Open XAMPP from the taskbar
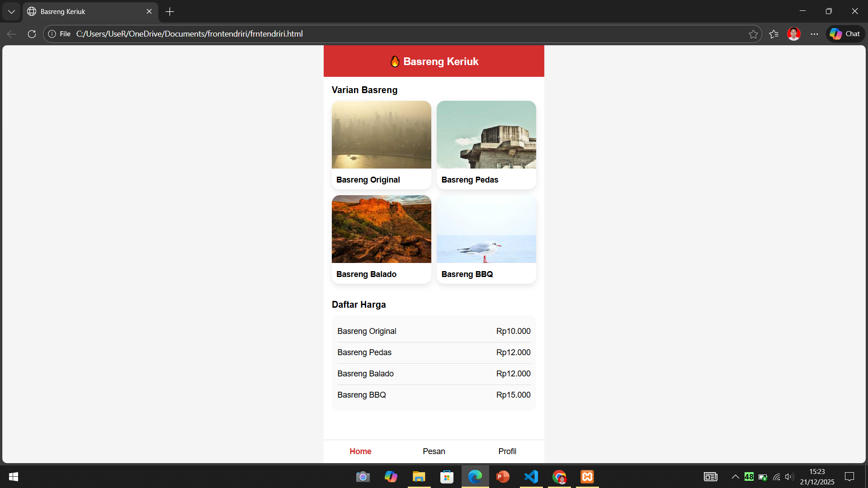Viewport: 868px width, 488px height. tap(587, 477)
